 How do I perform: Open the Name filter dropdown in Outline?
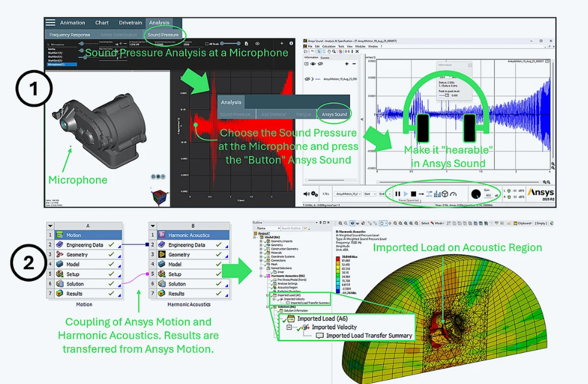point(269,228)
